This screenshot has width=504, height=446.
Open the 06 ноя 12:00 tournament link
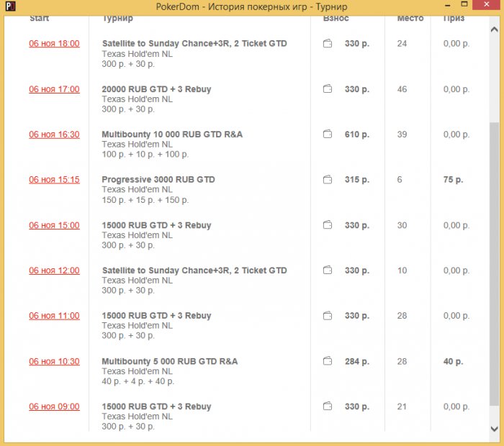54,270
